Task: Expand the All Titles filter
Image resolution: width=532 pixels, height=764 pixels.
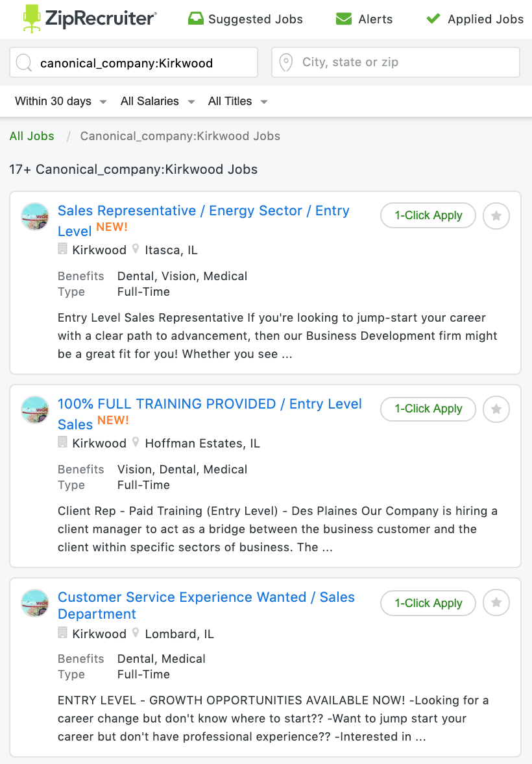Action: click(x=238, y=101)
